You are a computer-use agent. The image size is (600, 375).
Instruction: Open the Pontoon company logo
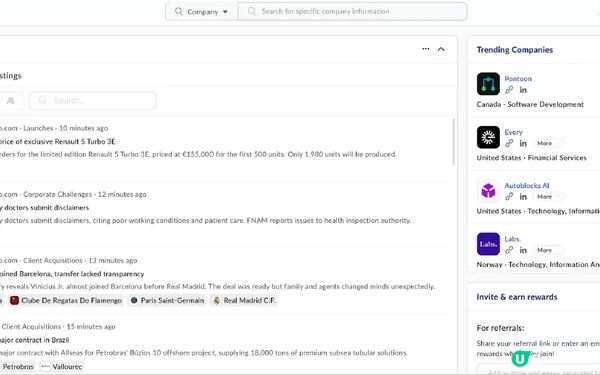[488, 84]
